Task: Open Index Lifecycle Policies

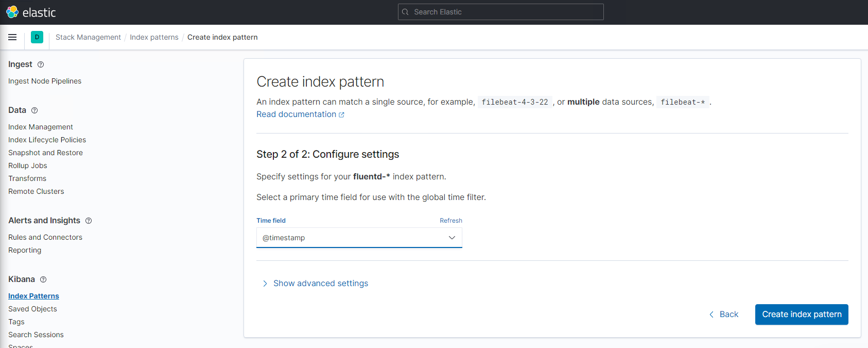Action: (x=47, y=140)
